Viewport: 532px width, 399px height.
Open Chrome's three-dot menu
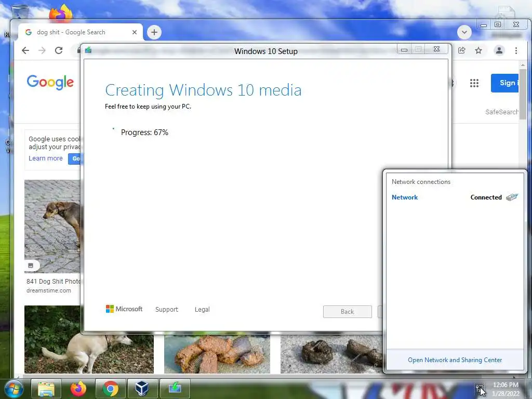pos(516,50)
